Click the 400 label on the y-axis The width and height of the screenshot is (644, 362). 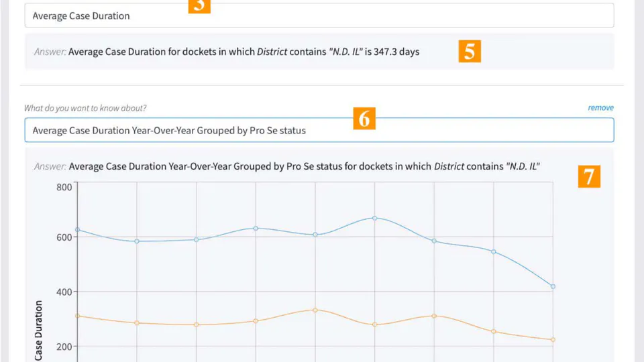point(64,292)
